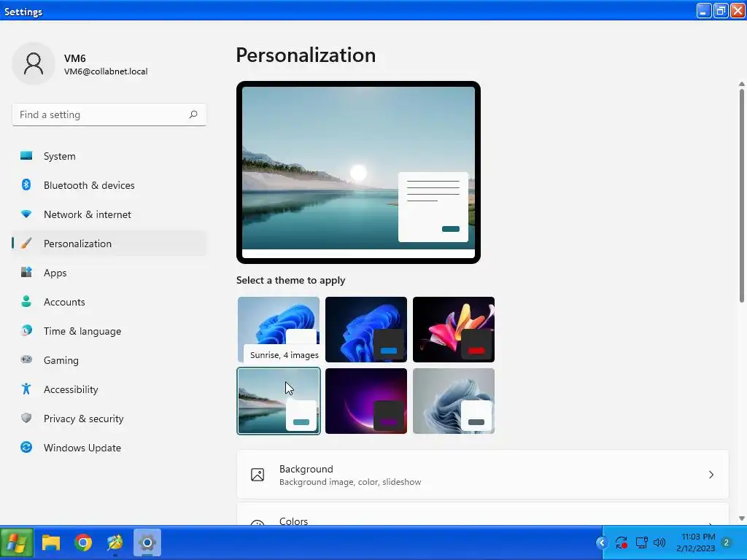This screenshot has height=560, width=747.
Task: Click the desktop preview image
Action: coord(358,172)
